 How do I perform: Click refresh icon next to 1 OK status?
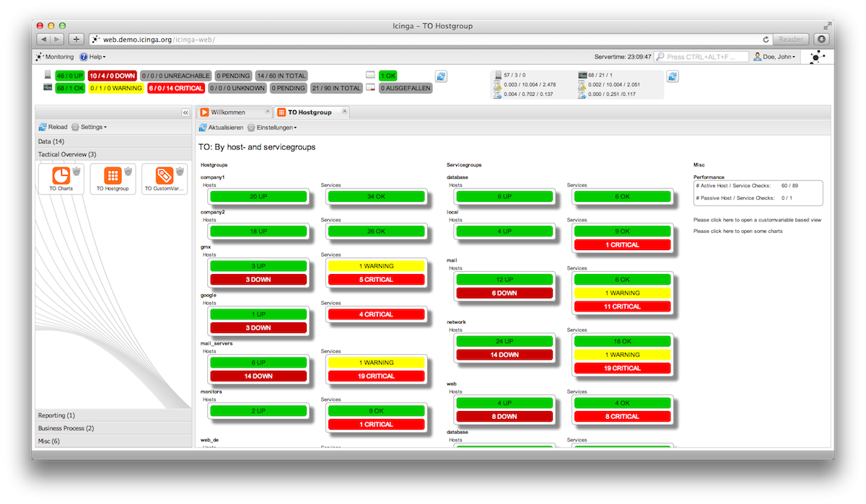[441, 76]
